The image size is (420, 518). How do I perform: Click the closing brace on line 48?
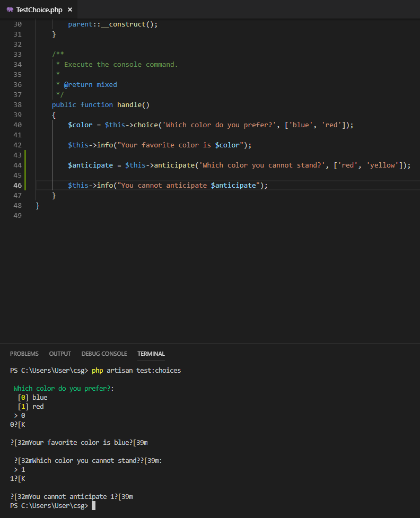[37, 206]
